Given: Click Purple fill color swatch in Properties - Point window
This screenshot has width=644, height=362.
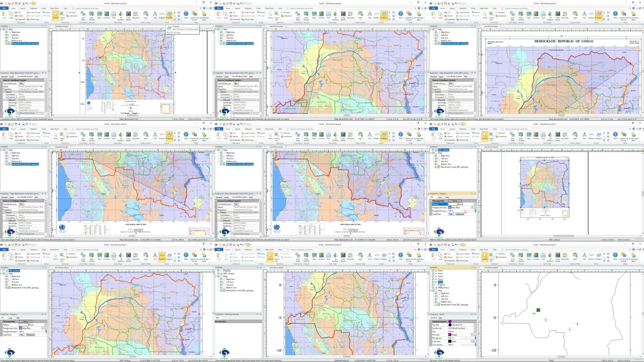Looking at the screenshot, I should point(450,335).
